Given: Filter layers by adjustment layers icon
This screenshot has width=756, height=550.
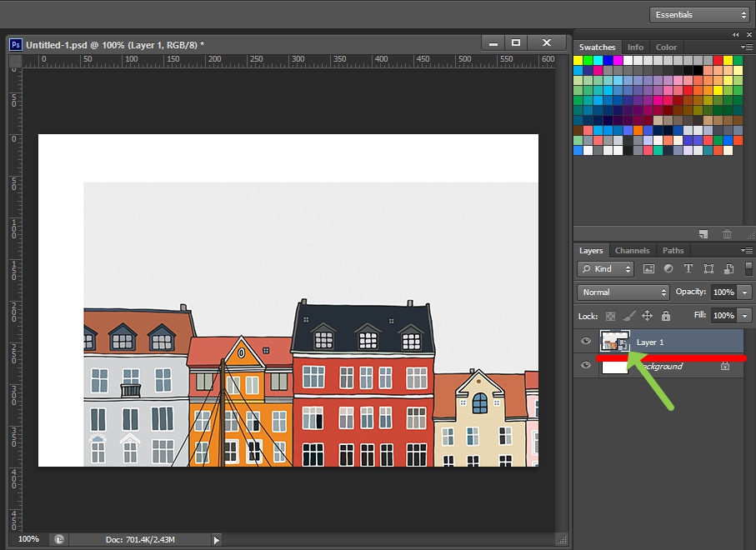Looking at the screenshot, I should 668,269.
